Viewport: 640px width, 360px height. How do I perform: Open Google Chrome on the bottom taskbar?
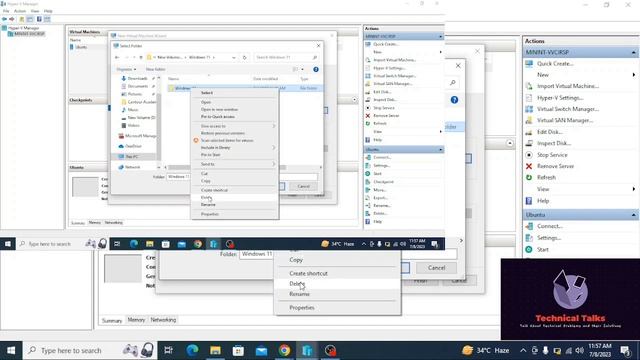(284, 350)
